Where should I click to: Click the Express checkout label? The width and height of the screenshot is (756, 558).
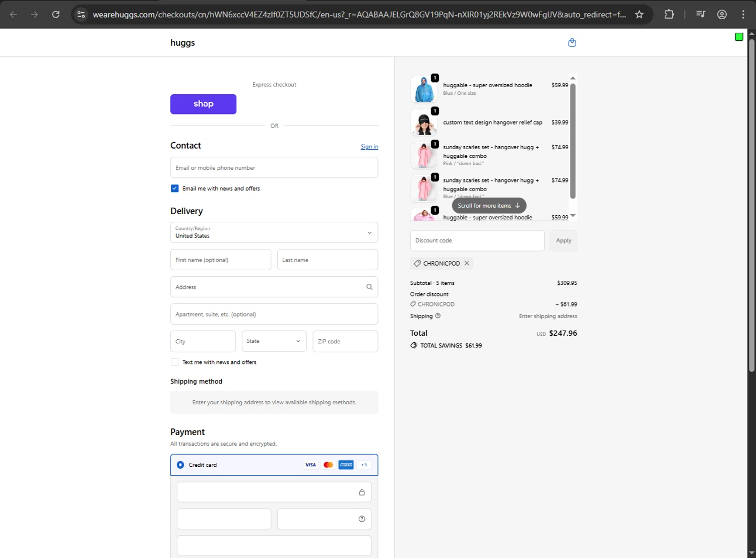[x=274, y=85]
